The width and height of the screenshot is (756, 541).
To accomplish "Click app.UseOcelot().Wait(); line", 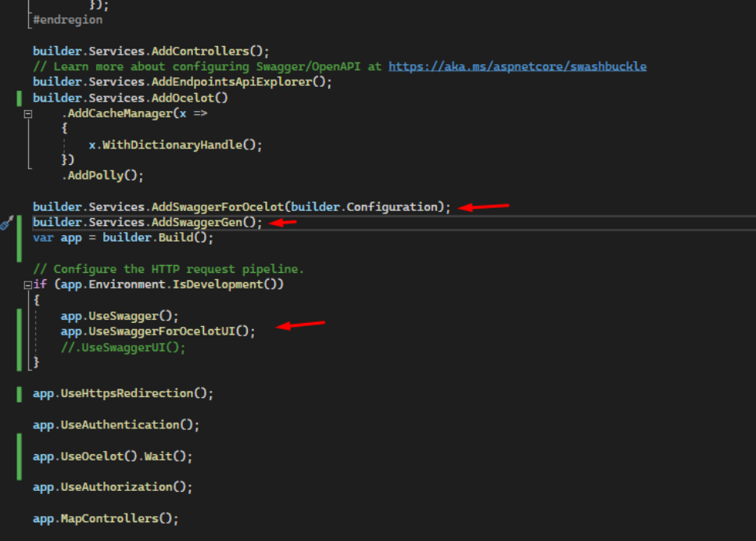I will [113, 456].
